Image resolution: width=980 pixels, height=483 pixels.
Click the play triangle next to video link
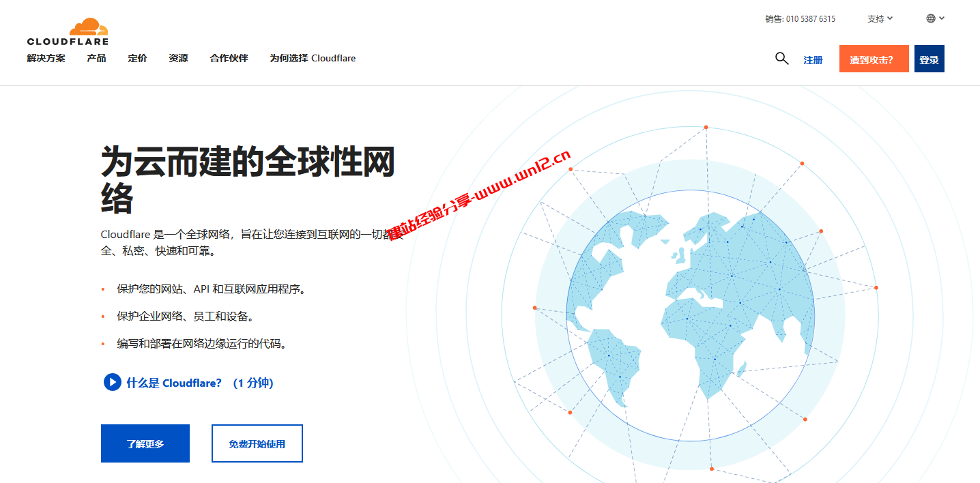pyautogui.click(x=112, y=382)
